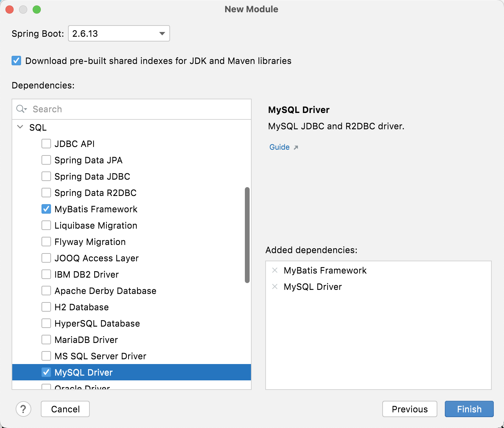Click the Guide external arrow icon
The image size is (504, 428).
[x=296, y=147]
